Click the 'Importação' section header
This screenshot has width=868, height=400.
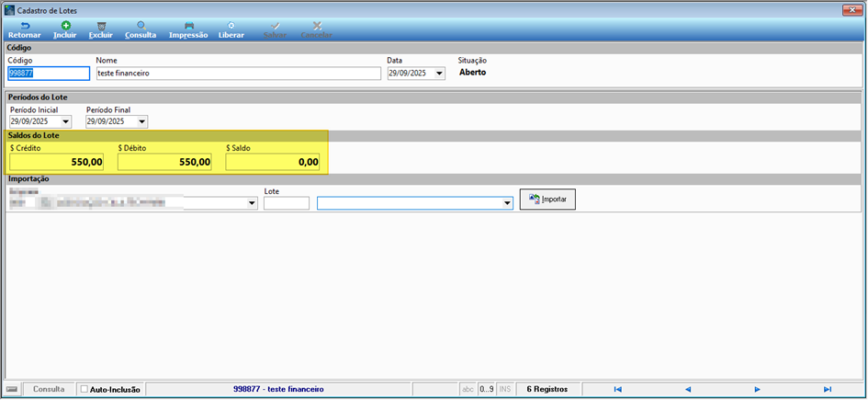pos(28,179)
